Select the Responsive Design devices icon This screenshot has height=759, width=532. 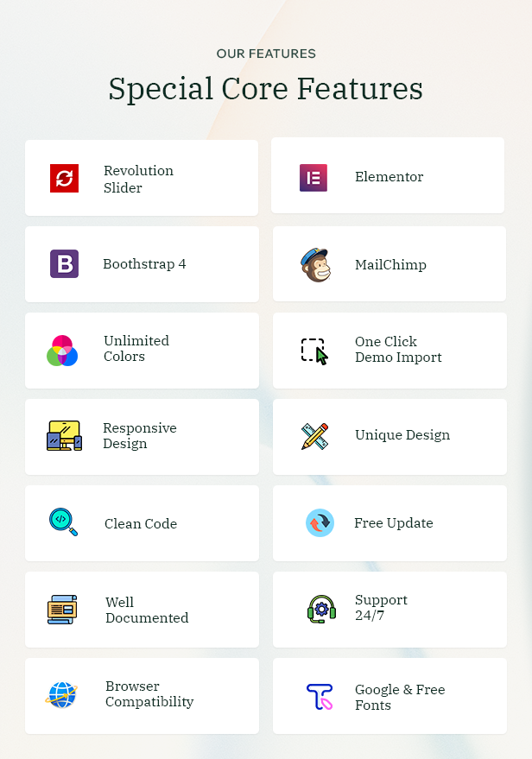pos(65,436)
